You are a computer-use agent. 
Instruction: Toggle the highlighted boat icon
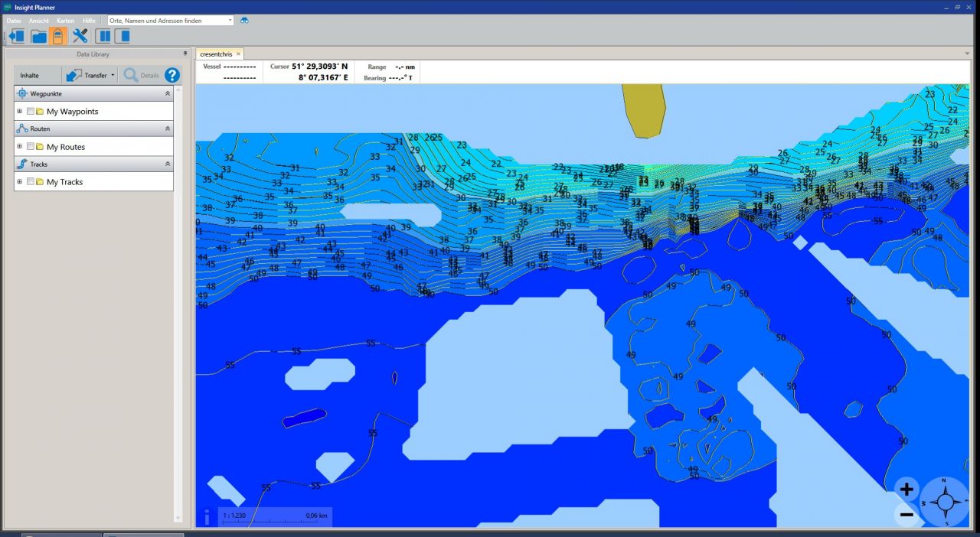coord(58,36)
